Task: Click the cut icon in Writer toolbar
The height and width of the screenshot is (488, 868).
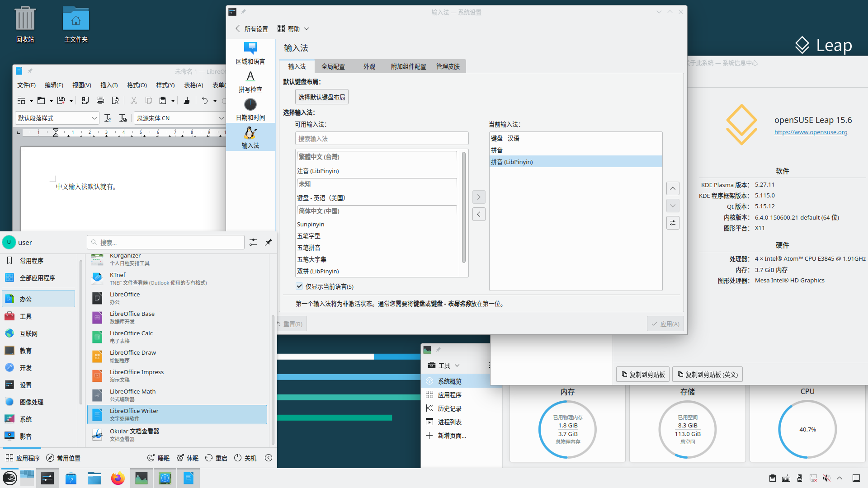Action: 133,100
